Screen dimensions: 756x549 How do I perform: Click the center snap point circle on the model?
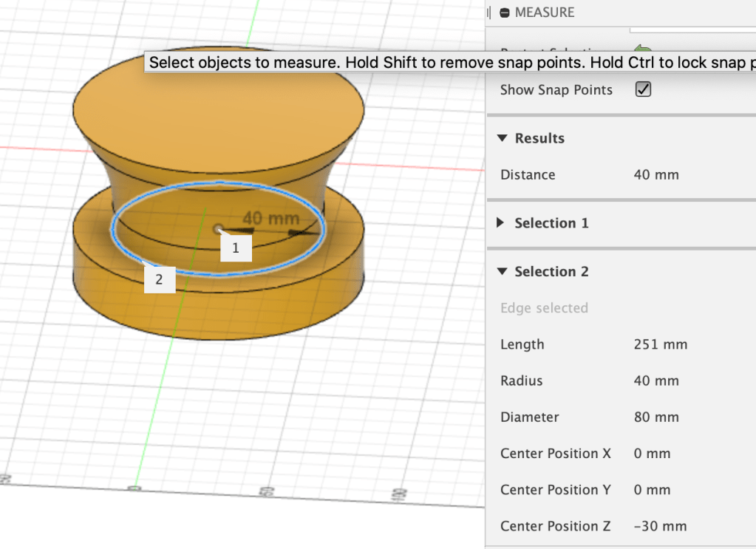click(219, 228)
